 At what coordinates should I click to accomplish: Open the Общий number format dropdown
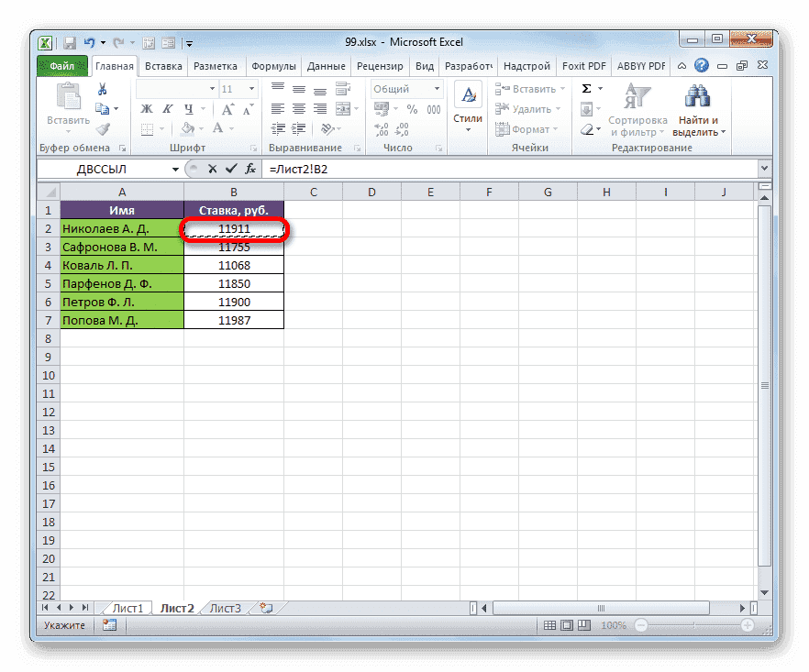coord(437,89)
